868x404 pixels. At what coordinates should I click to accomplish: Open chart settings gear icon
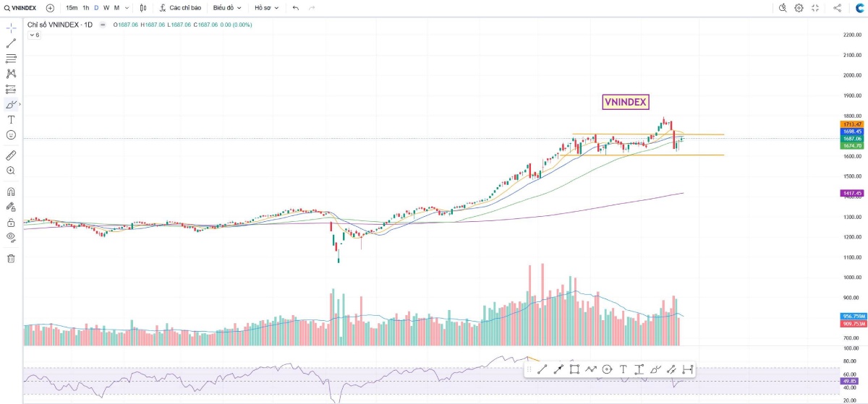pos(799,8)
